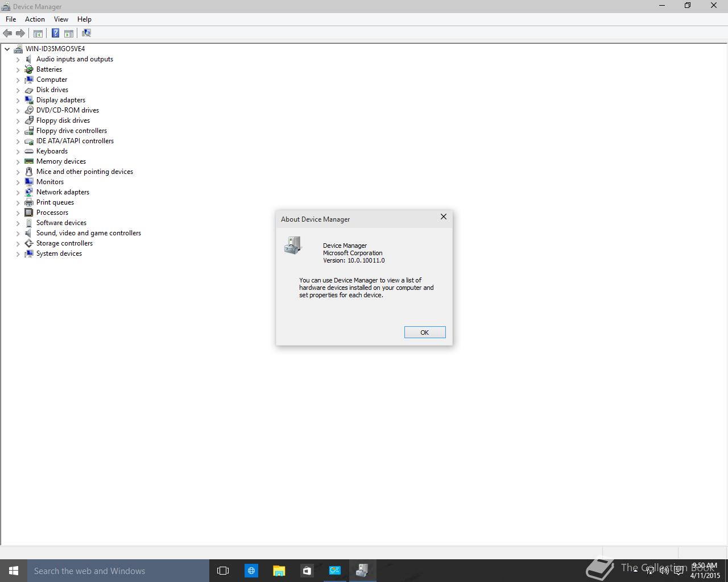Viewport: 728px width, 582px height.
Task: Open the Action menu
Action: pos(35,19)
